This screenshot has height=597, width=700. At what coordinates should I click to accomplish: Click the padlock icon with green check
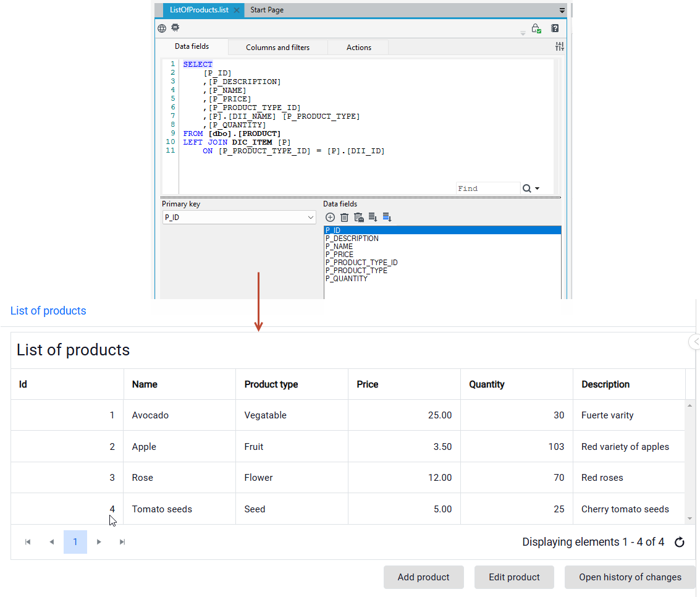point(536,28)
